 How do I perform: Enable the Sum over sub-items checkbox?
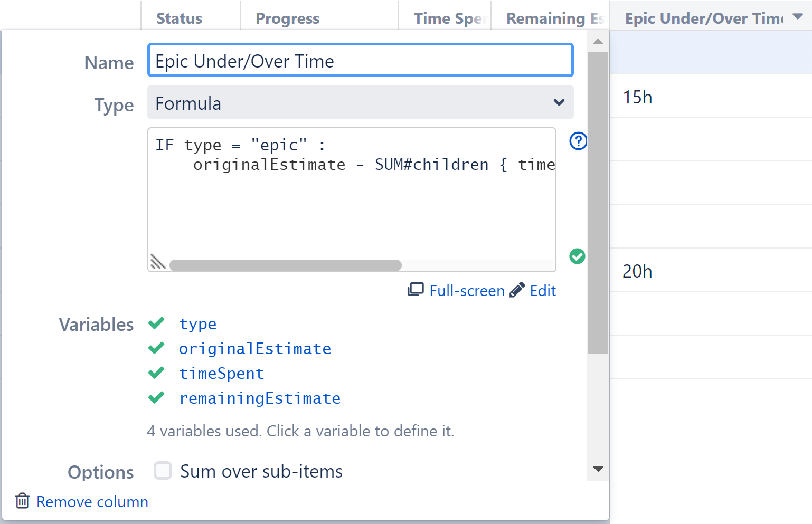(163, 470)
